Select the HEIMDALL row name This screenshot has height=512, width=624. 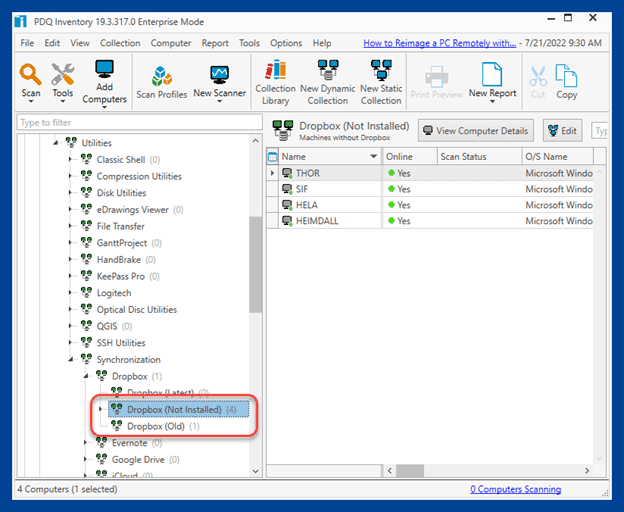pyautogui.click(x=317, y=221)
